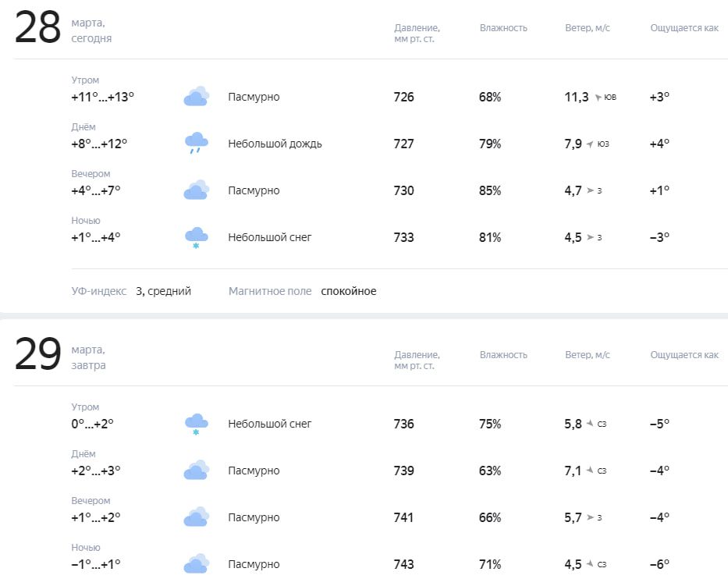The height and width of the screenshot is (586, 728).
Task: Click the cloudy icon for March 29 daytime
Action: click(x=196, y=471)
